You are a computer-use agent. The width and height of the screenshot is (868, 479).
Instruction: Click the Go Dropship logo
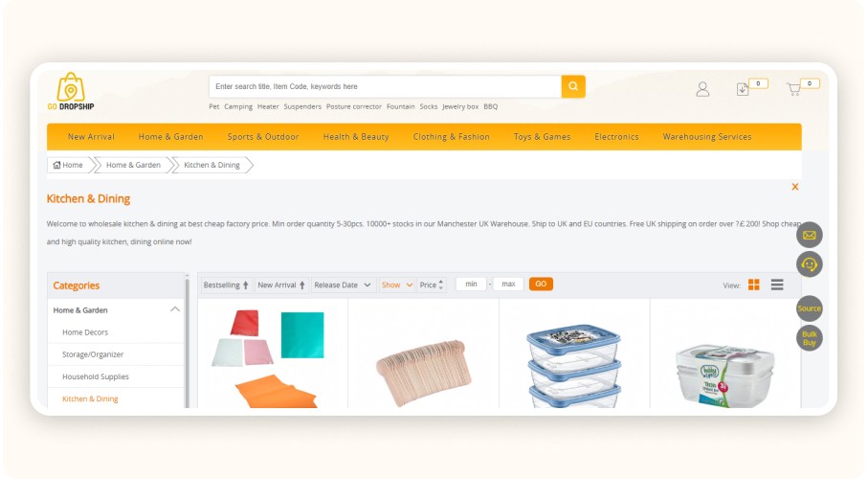click(x=71, y=91)
